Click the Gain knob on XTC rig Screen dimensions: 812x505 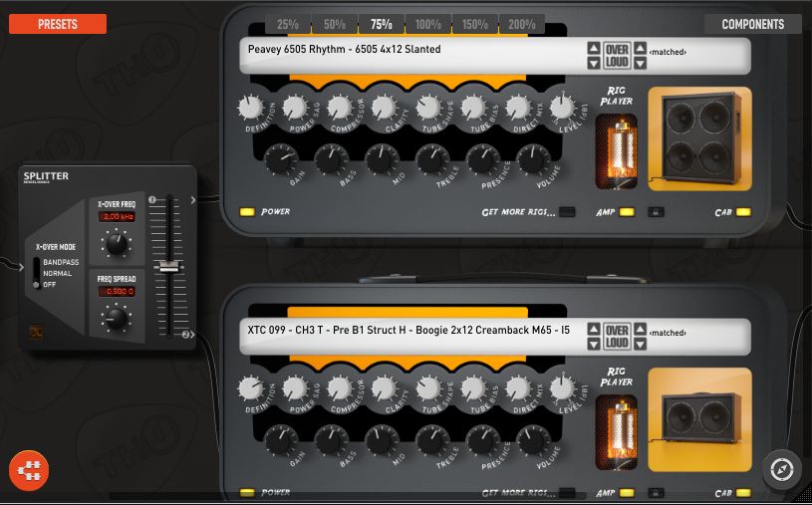pos(281,441)
